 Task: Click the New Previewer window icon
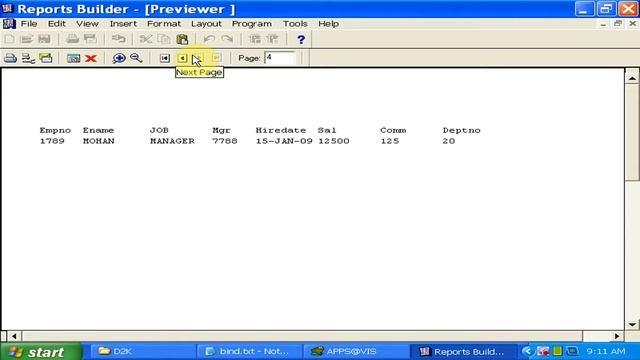73,58
